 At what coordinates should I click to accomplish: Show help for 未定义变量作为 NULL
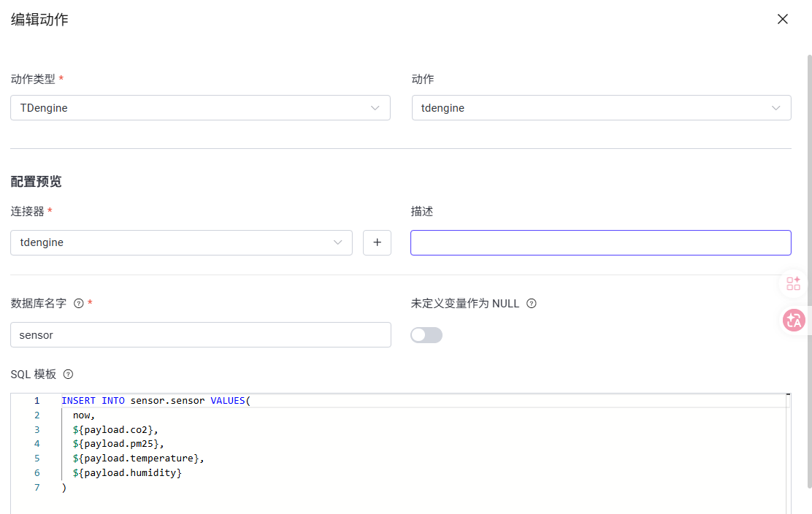(532, 303)
